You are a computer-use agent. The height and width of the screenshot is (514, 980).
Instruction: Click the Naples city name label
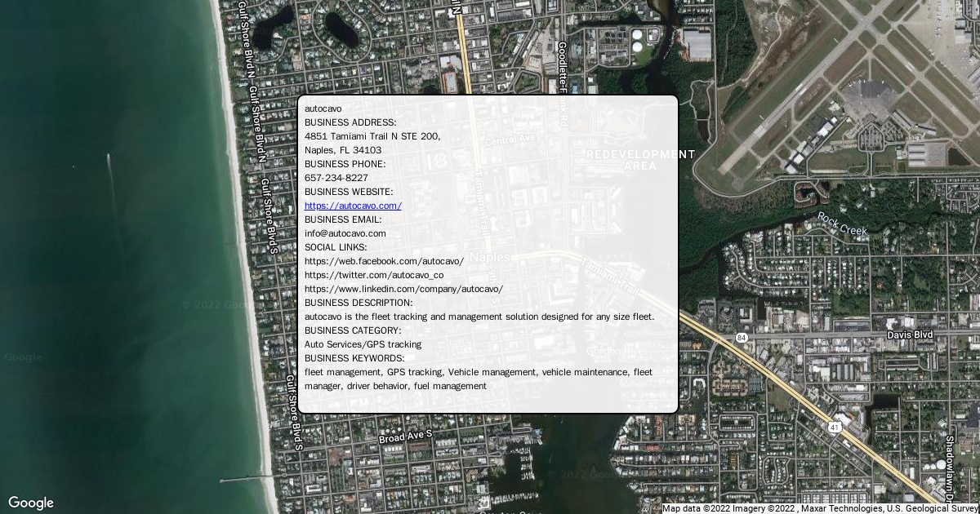(489, 257)
